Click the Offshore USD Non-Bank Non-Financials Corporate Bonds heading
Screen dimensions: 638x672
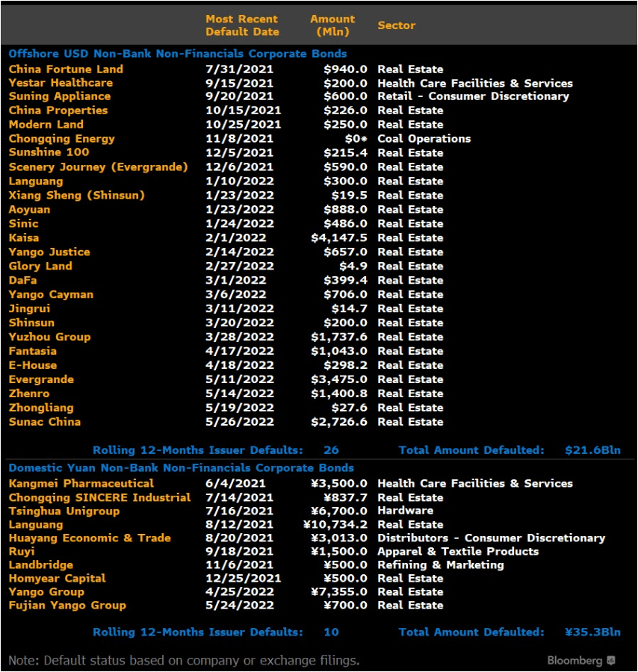178,54
